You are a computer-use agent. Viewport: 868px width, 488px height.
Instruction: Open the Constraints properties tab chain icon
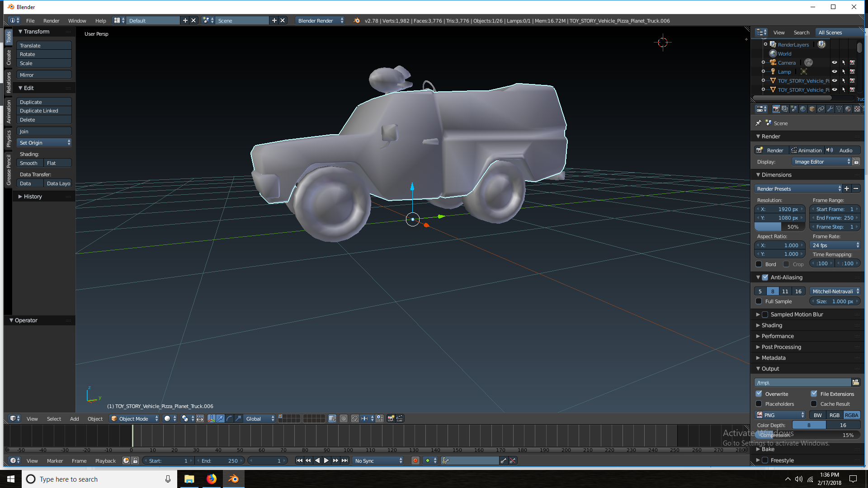click(821, 109)
